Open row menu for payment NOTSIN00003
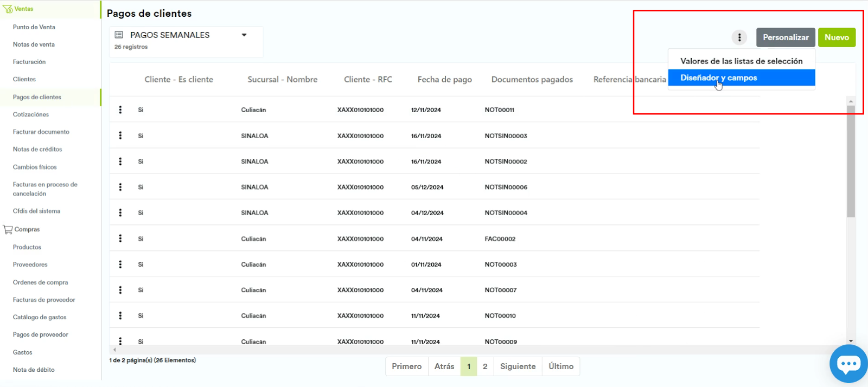868x387 pixels. pos(120,136)
